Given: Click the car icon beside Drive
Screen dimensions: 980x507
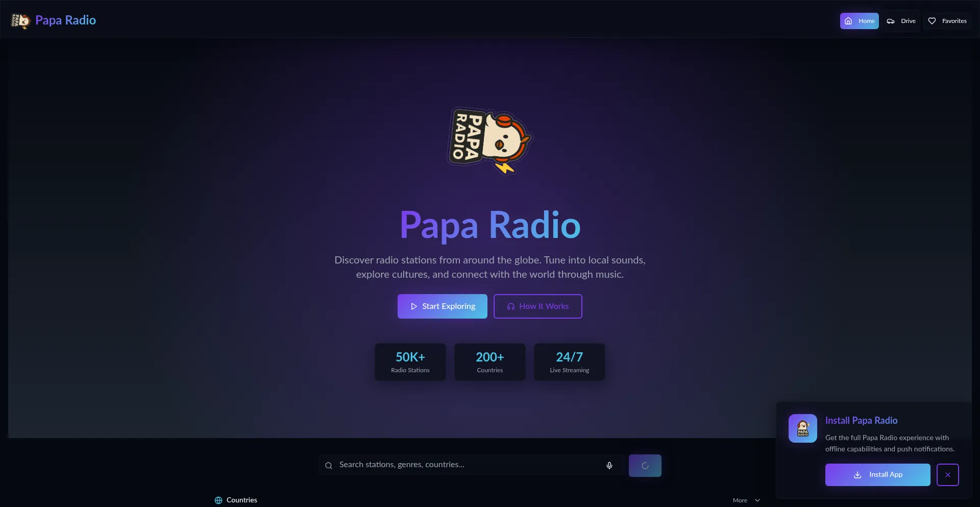Looking at the screenshot, I should point(891,21).
